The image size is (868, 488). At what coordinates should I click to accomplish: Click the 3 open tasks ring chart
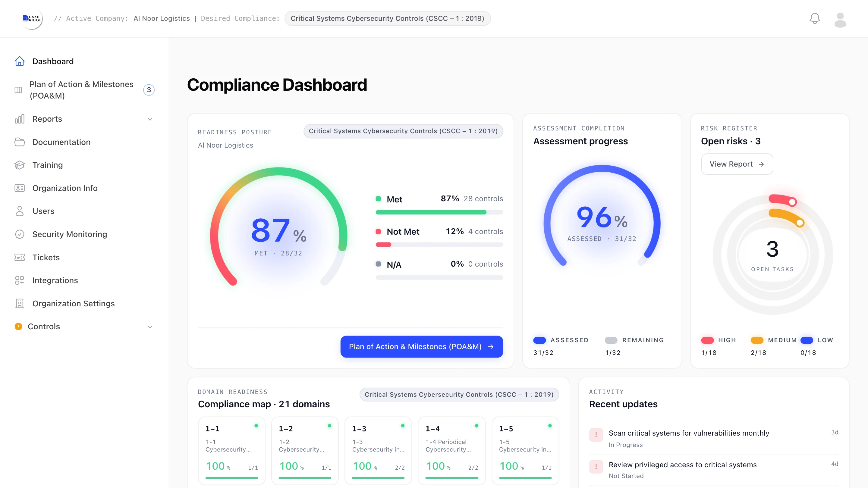[773, 255]
